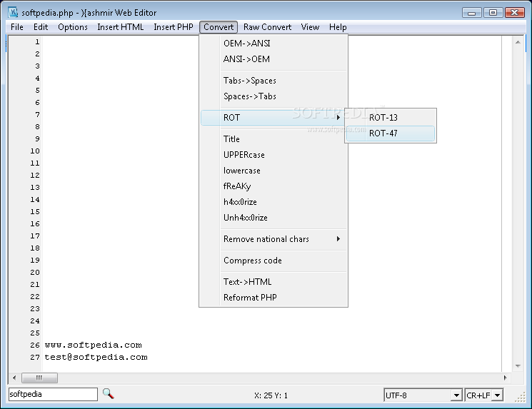Screen dimensions: 532x409
Task: Expand Remove national chars submenu
Action: [273, 239]
